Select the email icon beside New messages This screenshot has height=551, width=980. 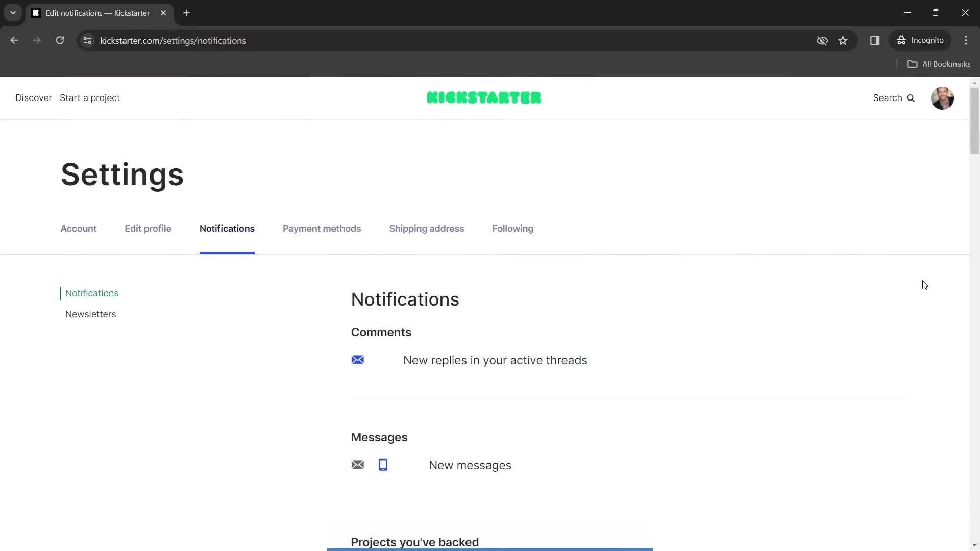click(358, 465)
